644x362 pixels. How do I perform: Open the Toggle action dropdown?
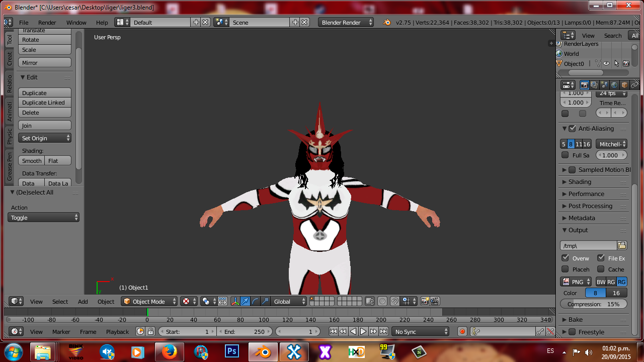coord(44,218)
